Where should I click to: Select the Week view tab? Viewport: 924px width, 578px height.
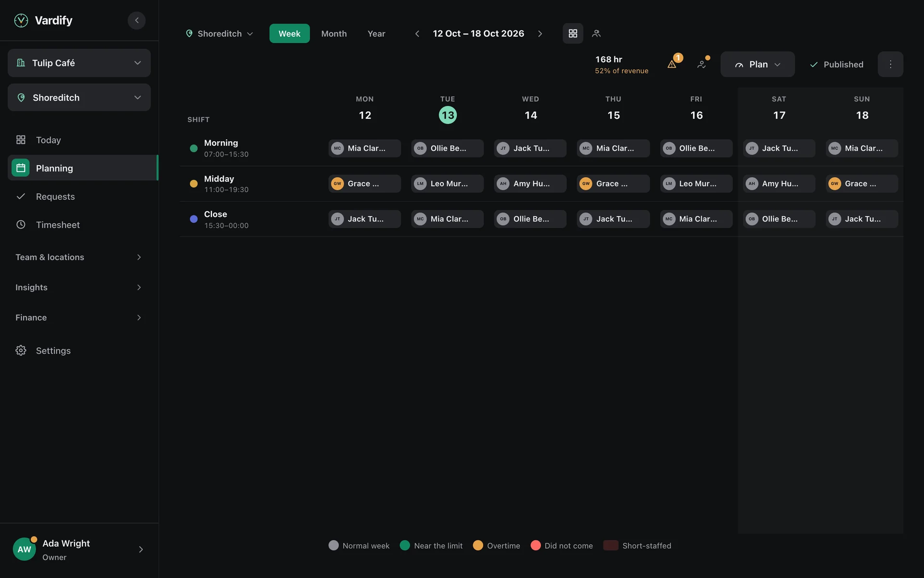tap(289, 34)
